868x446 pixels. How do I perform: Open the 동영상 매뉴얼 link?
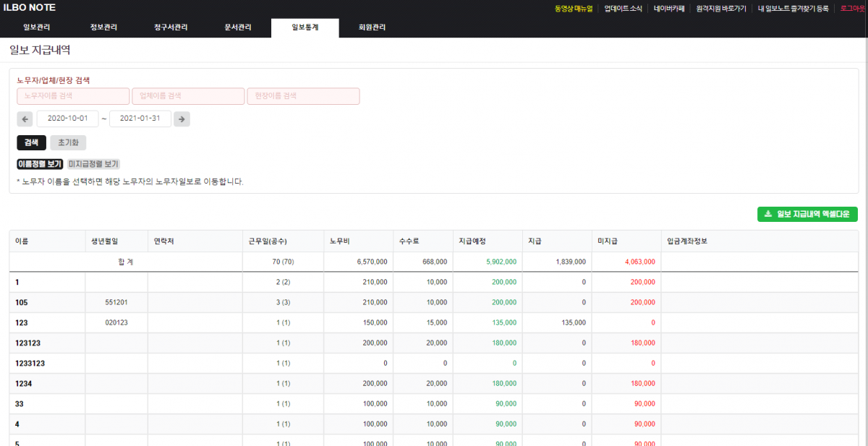pos(573,9)
